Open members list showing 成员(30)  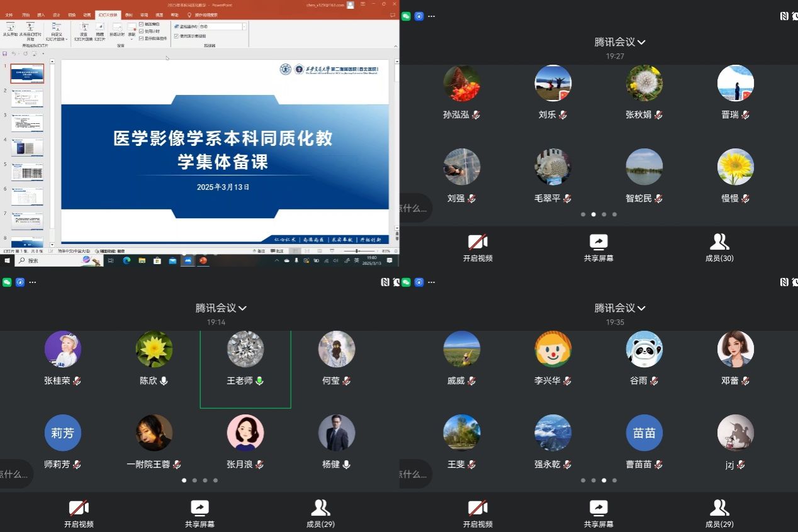(719, 248)
